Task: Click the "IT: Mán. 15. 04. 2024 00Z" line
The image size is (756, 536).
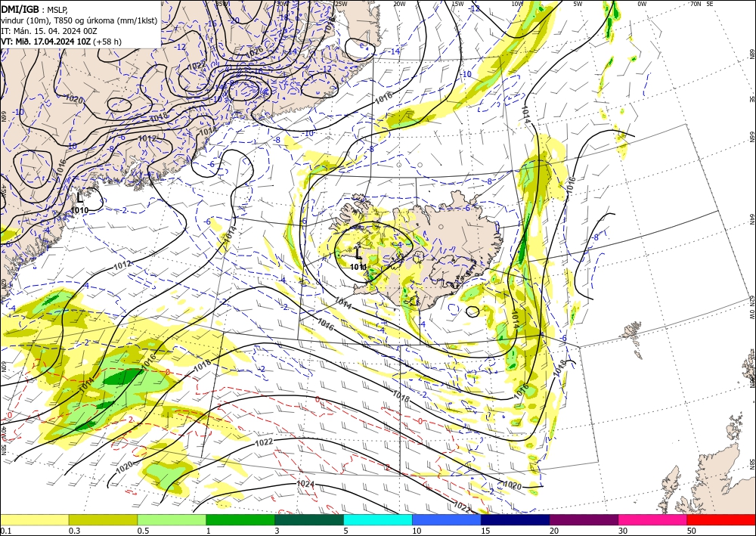Action: (x=48, y=31)
